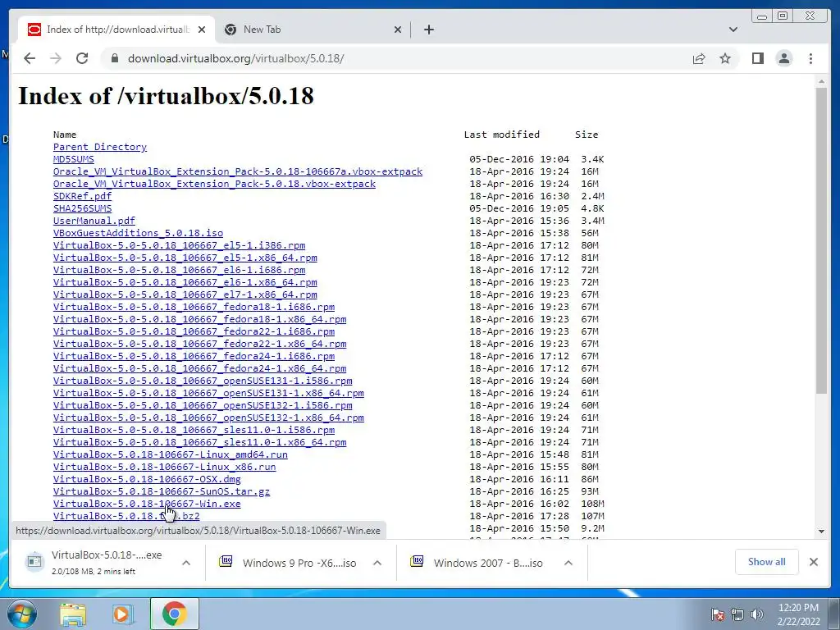This screenshot has height=630, width=840.
Task: Reload the current page
Action: pos(82,58)
